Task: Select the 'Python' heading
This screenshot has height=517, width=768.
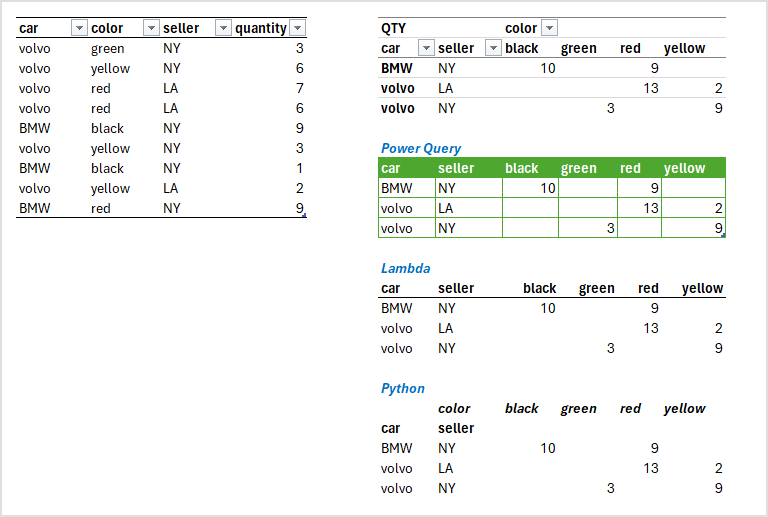Action: pos(403,388)
